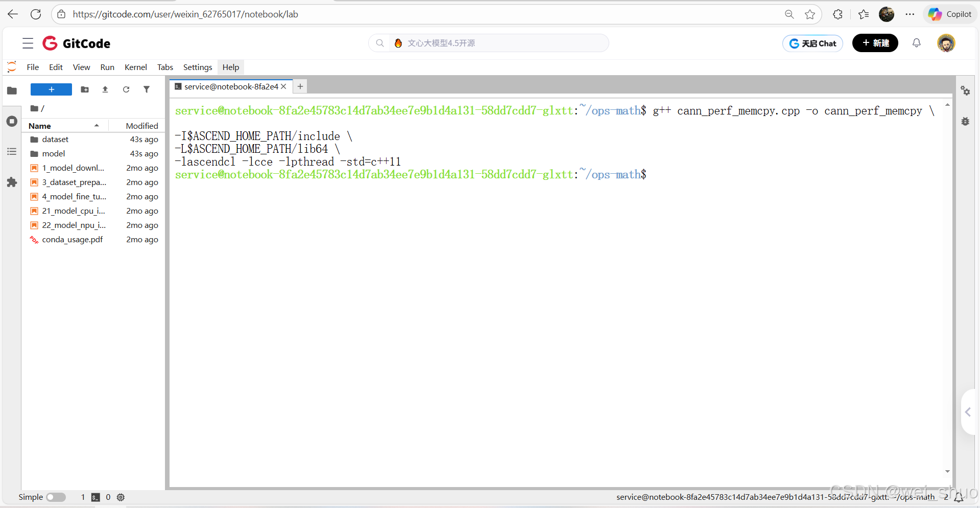Image resolution: width=980 pixels, height=508 pixels.
Task: Refresh the file browser list
Action: [x=126, y=89]
